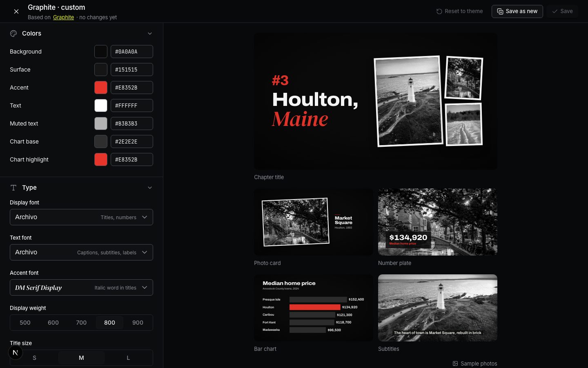Edit the Background hex field #0A0A0A
Screen dimensions: 588x368
pos(132,52)
